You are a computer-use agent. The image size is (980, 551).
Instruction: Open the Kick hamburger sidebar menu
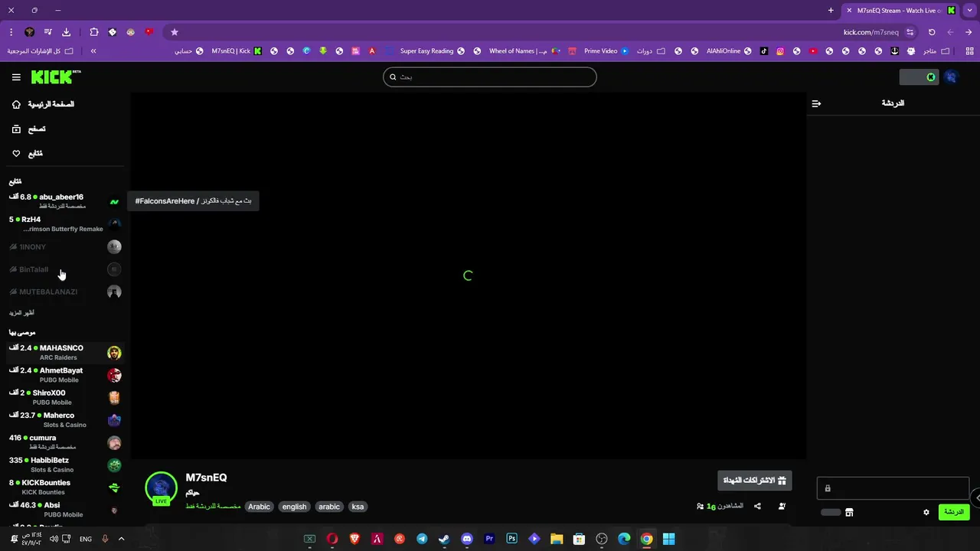tap(16, 77)
